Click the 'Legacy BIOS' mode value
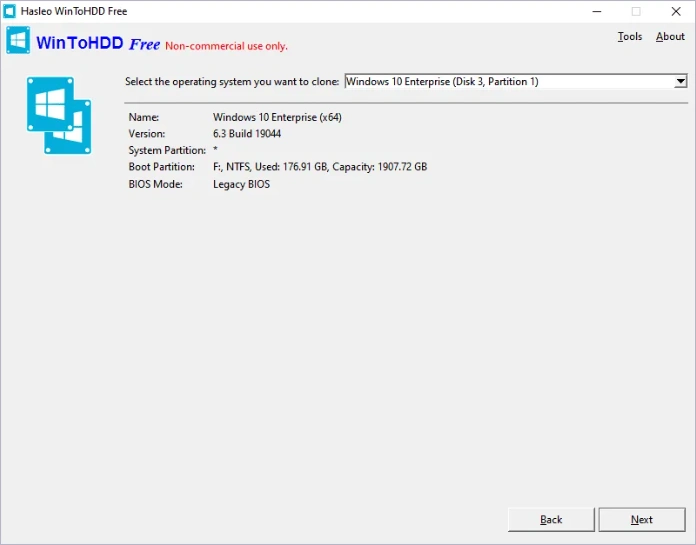The width and height of the screenshot is (696, 545). pos(241,184)
